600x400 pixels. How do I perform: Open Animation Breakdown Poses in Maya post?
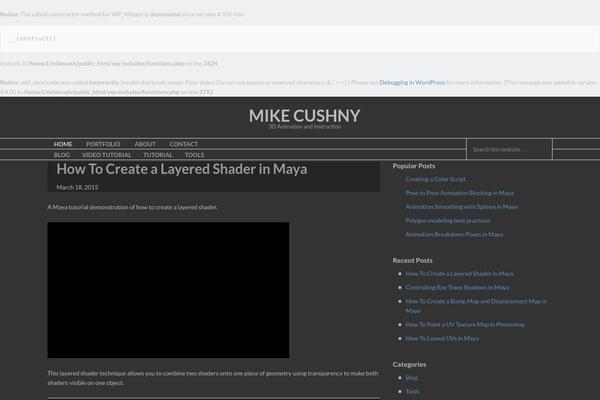[x=454, y=234]
